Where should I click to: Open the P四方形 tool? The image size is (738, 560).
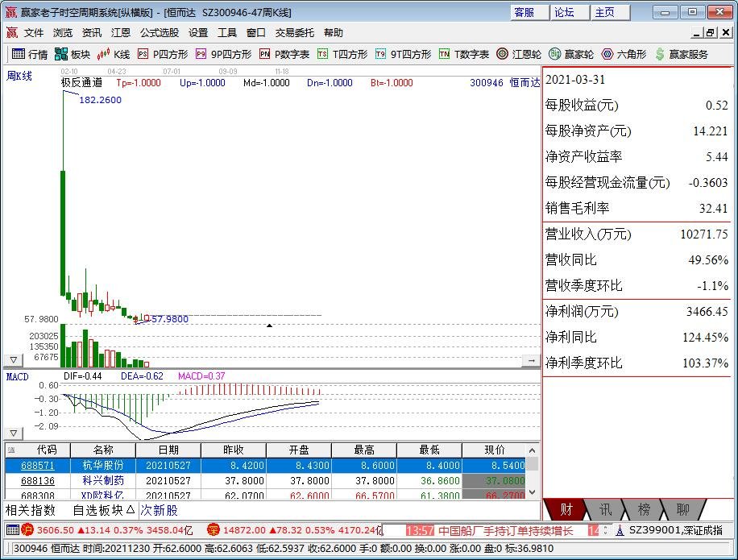[163, 54]
